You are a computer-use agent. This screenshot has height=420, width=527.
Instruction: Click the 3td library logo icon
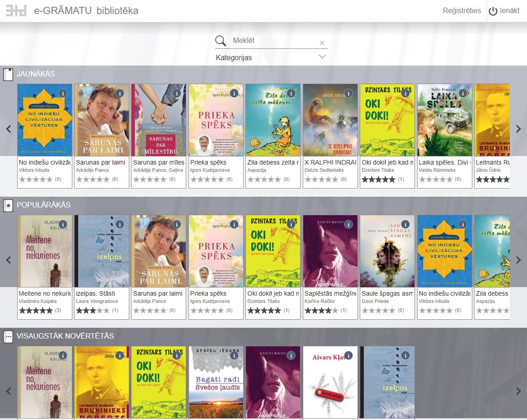[16, 11]
